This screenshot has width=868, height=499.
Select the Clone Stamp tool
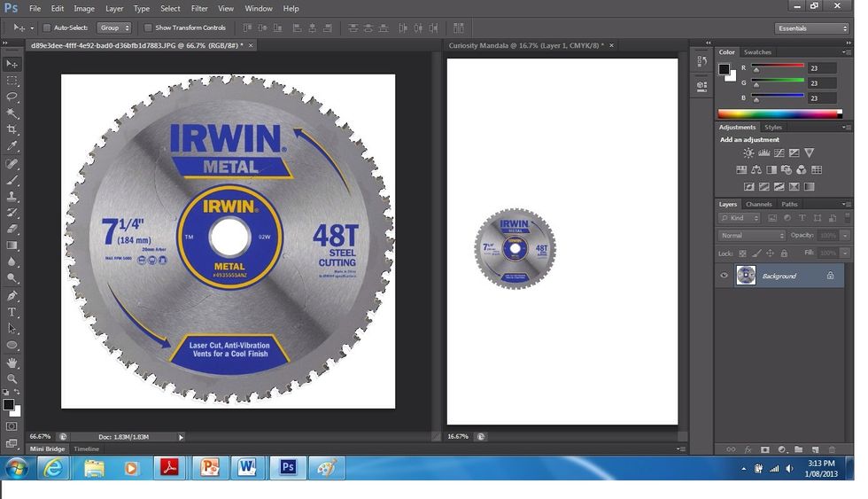coord(12,196)
